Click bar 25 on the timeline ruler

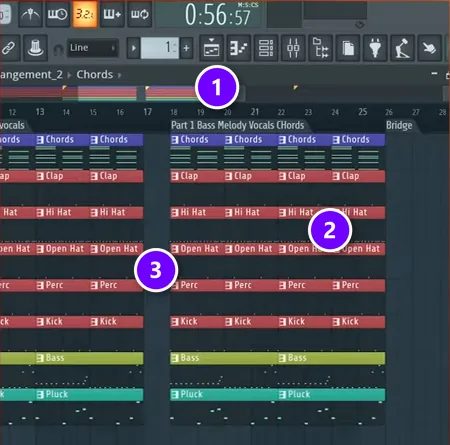point(363,112)
